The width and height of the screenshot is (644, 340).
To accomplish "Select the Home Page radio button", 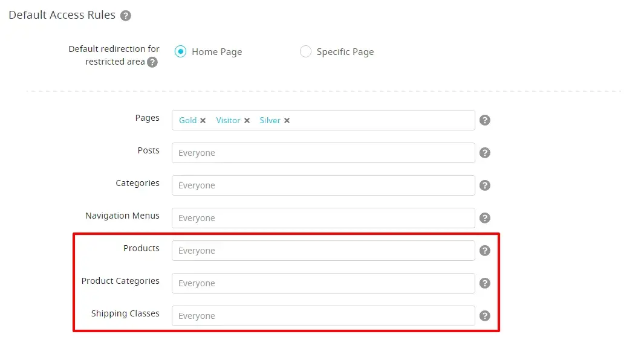I will pyautogui.click(x=180, y=52).
